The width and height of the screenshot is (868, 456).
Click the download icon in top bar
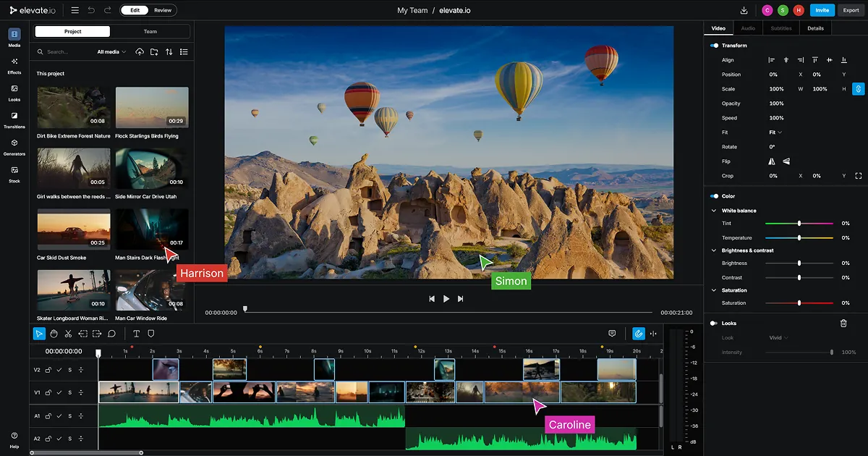click(744, 10)
